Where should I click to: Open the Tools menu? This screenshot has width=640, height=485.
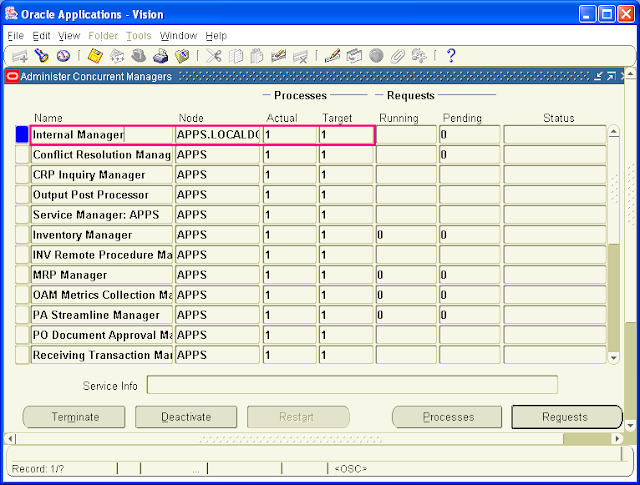coord(138,36)
